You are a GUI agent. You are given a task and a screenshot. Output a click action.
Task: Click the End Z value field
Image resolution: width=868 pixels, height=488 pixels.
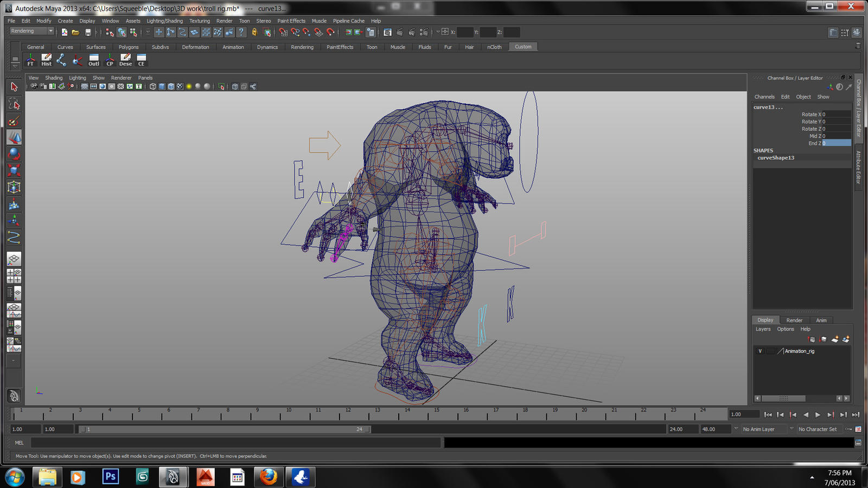pyautogui.click(x=837, y=143)
